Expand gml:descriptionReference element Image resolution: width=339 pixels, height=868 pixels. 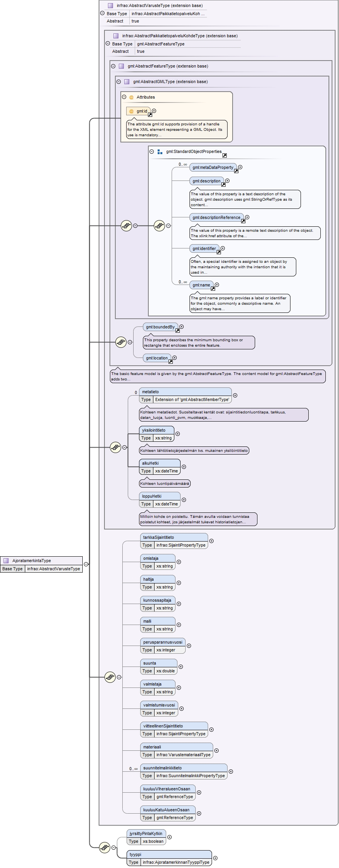(x=247, y=217)
